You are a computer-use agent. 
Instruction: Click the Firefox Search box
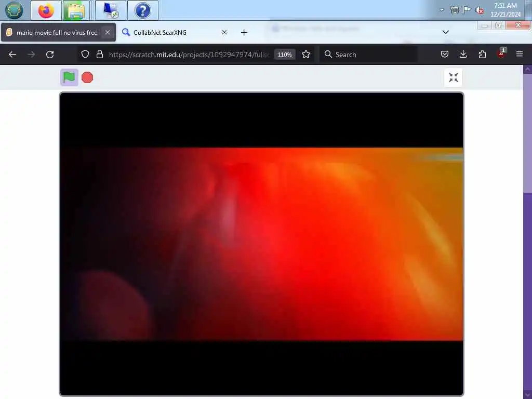369,54
